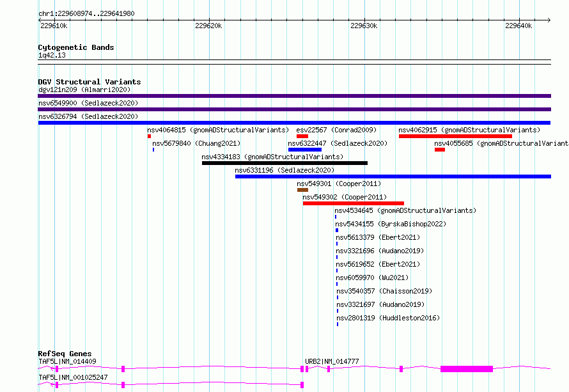Open nsv4334183 gnomAD variant label
This screenshot has height=392, width=569.
[x=272, y=157]
